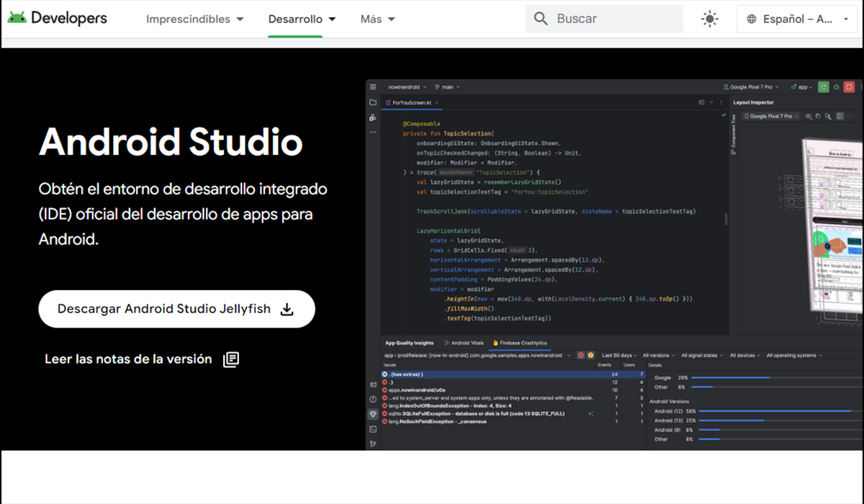This screenshot has height=504, width=864.
Task: Click inside the Buscar search field
Action: (605, 18)
